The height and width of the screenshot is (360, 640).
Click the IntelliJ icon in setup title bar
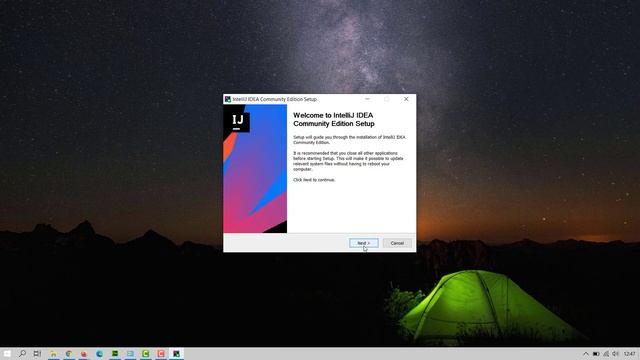(x=228, y=99)
